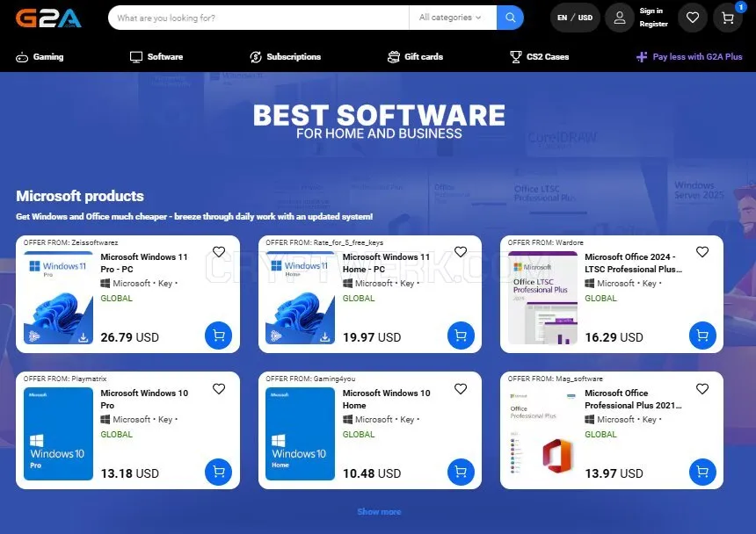The width and height of the screenshot is (756, 534).
Task: Click the 10.48 USD price
Action: tap(372, 473)
